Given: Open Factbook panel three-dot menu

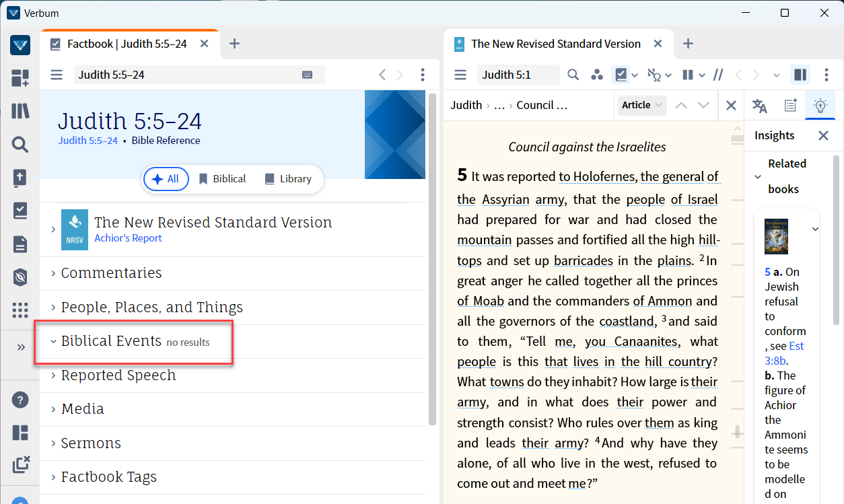Looking at the screenshot, I should pos(422,75).
